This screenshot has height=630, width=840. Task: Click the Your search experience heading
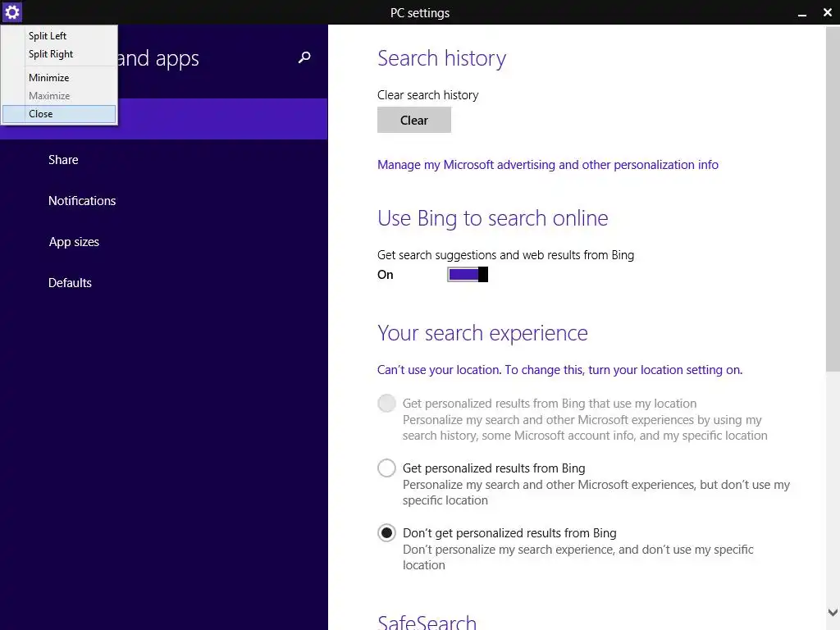point(482,333)
